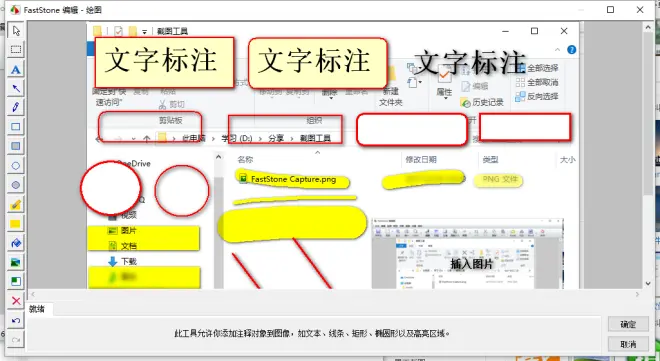Click the vertical scrollbar down arrow
Viewport: 660px width, 361px height.
[x=648, y=284]
